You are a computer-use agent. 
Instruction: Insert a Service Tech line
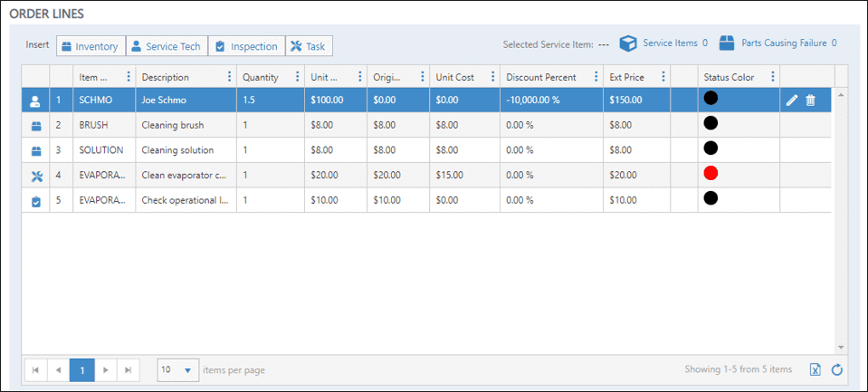click(167, 46)
